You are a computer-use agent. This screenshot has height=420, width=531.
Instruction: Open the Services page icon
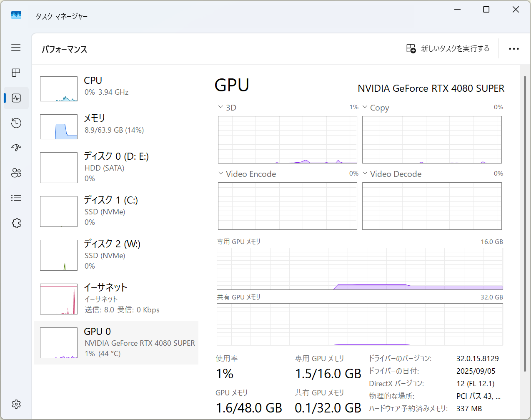tap(16, 223)
